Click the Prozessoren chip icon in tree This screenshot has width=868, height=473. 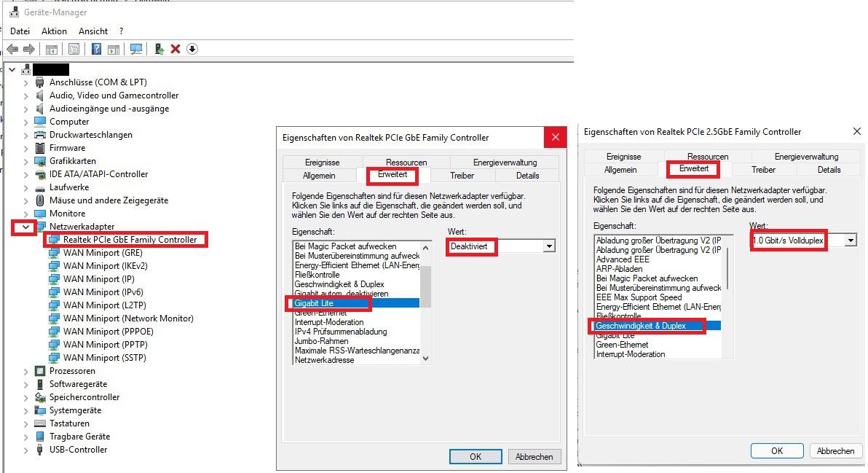40,371
